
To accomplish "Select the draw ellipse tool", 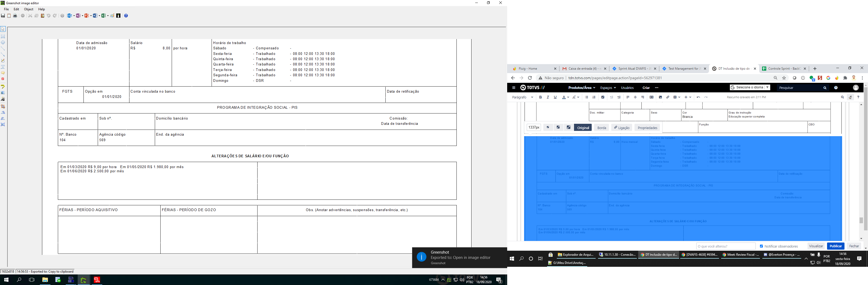I will (3, 43).
